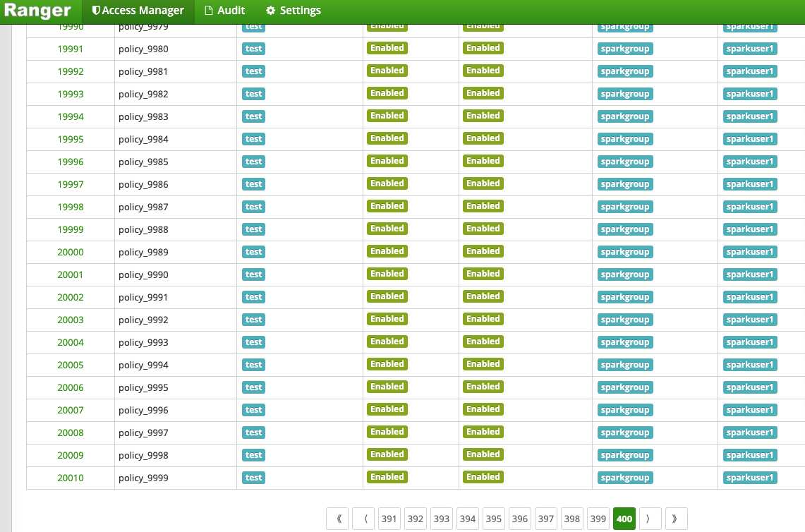The image size is (805, 532).
Task: Open the Audit menu
Action: pos(225,11)
